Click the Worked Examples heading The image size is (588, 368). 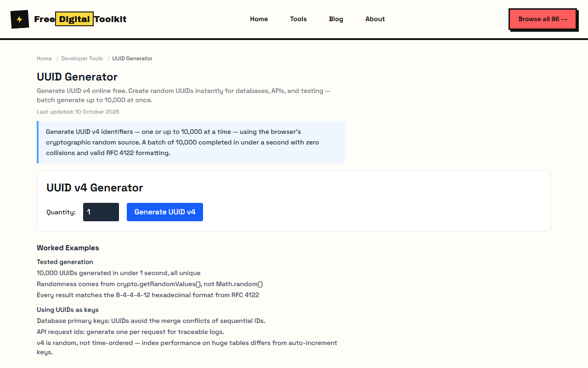(68, 248)
